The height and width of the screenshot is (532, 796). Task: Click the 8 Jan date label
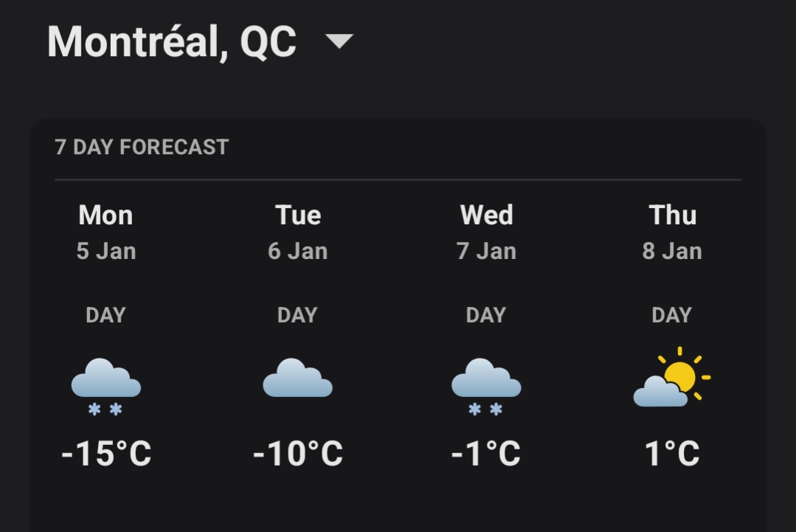tap(672, 251)
